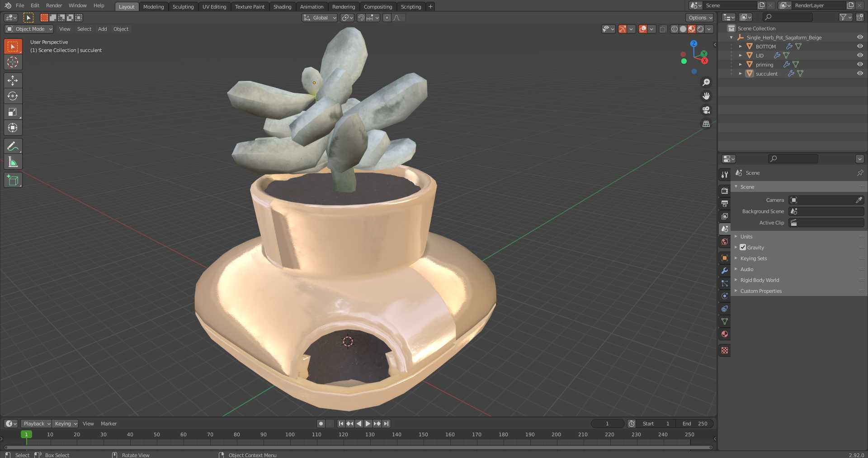
Task: Switch to the Shading workspace tab
Action: coord(282,7)
